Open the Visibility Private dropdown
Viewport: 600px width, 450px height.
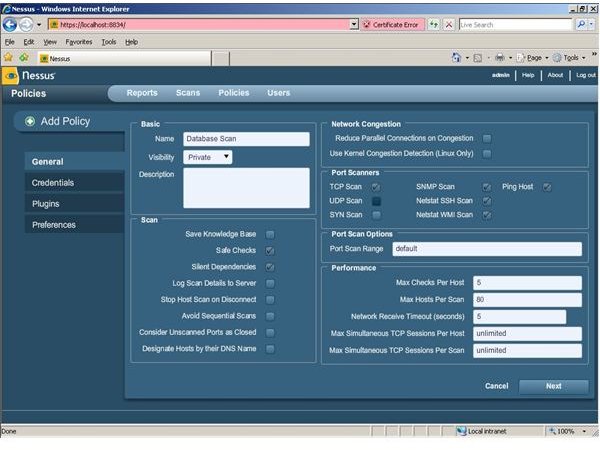(x=207, y=157)
